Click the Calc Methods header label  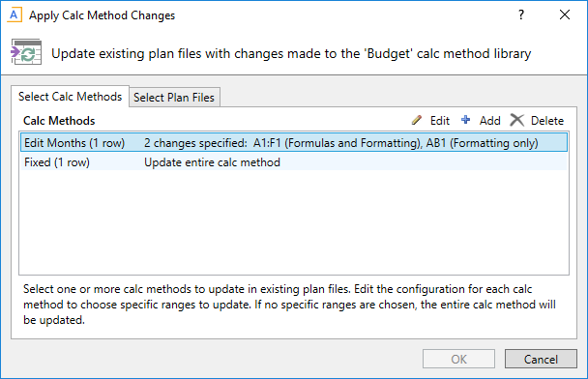59,121
